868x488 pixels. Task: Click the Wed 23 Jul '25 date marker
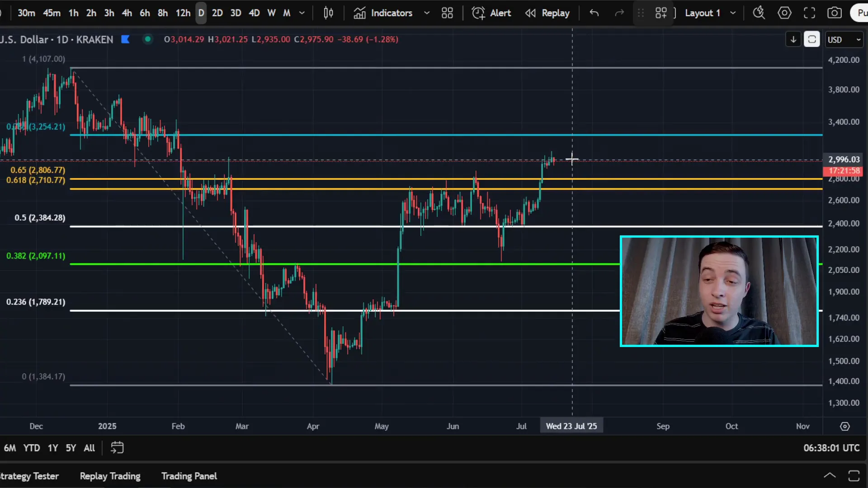pos(571,426)
